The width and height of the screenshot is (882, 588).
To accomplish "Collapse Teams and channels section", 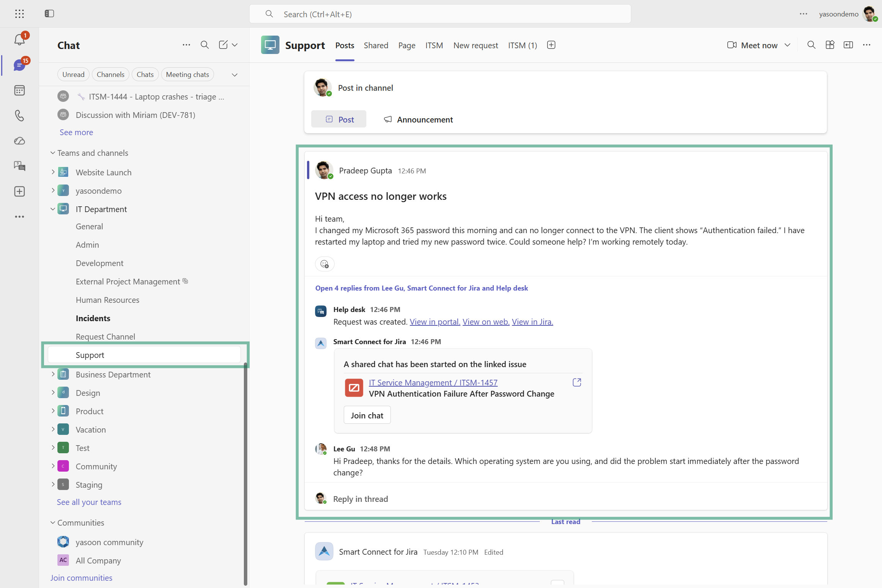I will (53, 153).
